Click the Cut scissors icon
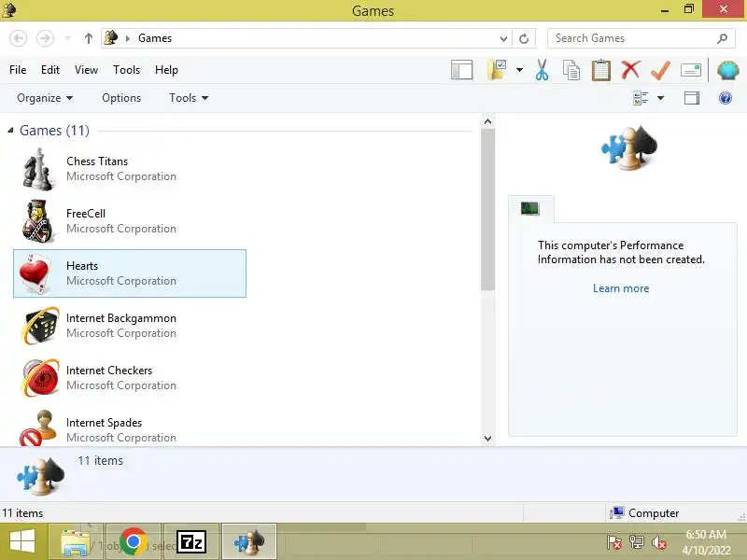 coord(542,70)
